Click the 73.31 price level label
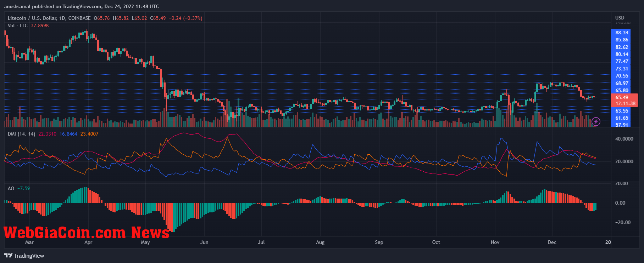This screenshot has height=263, width=644. coord(622,69)
